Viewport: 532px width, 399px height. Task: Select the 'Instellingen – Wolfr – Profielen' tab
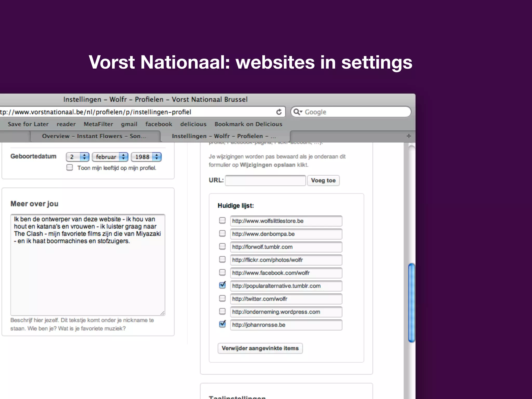225,136
